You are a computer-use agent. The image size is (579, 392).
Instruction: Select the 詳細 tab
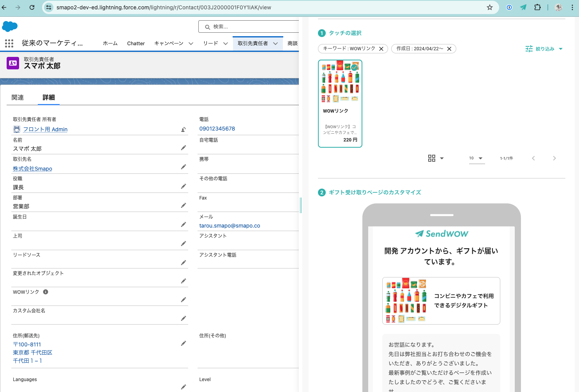click(49, 97)
